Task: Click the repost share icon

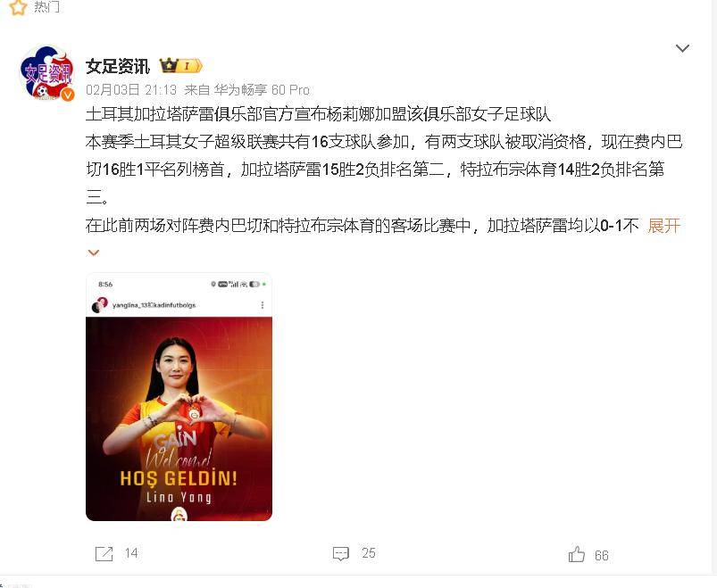Action: click(x=104, y=554)
